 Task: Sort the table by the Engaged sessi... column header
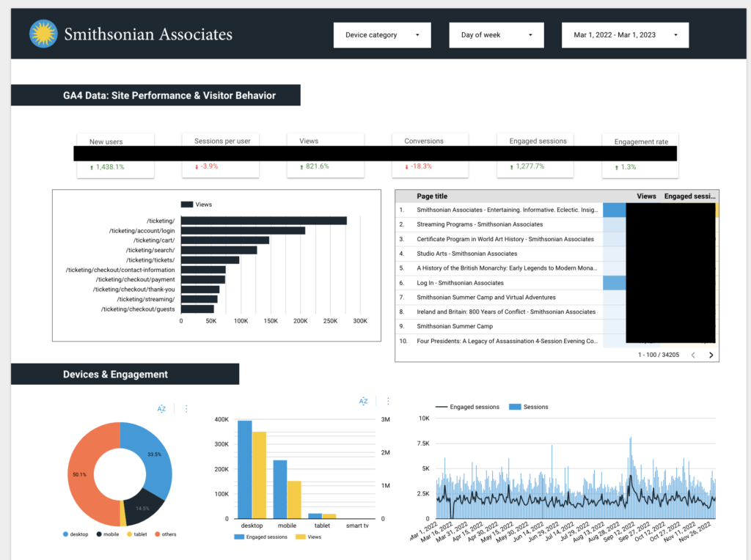(689, 196)
